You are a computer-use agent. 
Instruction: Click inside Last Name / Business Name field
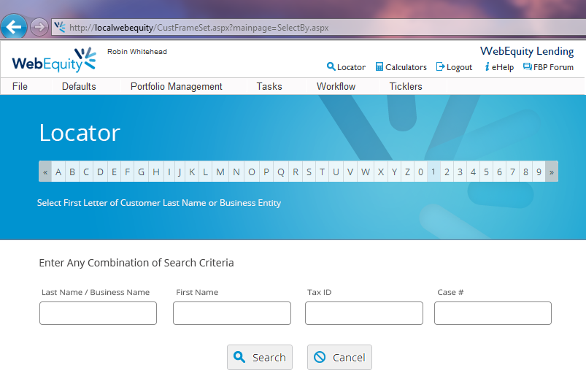coord(98,313)
